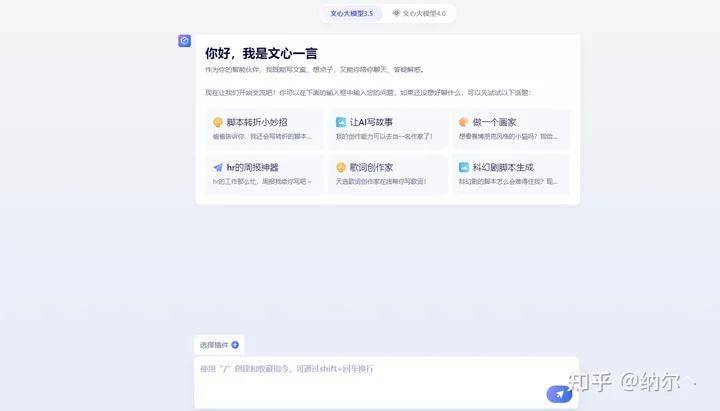720x411 pixels.
Task: Open the 让AI写故事 prompt card
Action: [x=388, y=129]
